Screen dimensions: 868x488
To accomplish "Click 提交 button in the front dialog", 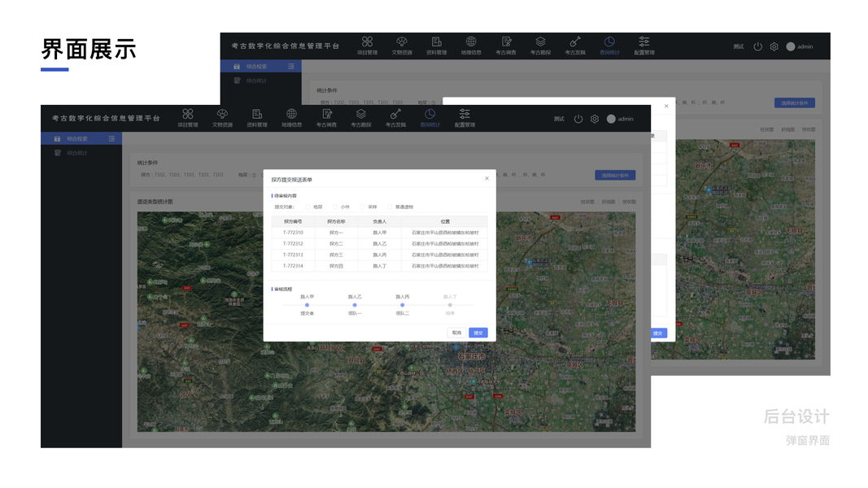I will click(478, 333).
